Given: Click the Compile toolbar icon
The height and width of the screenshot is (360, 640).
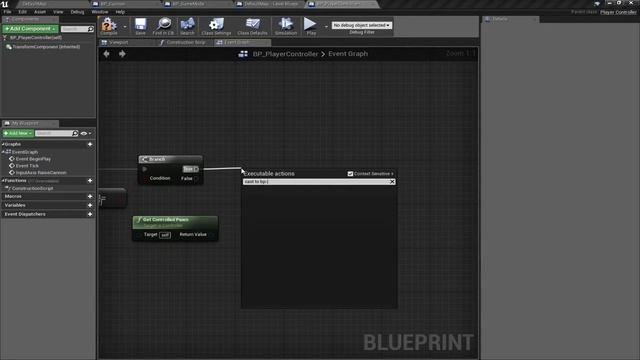Looking at the screenshot, I should tap(109, 25).
